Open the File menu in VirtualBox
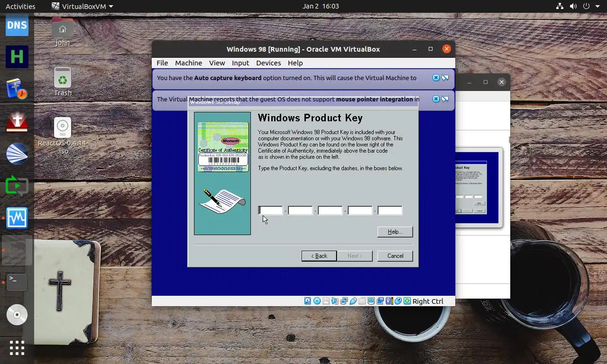The width and height of the screenshot is (607, 364). 162,63
